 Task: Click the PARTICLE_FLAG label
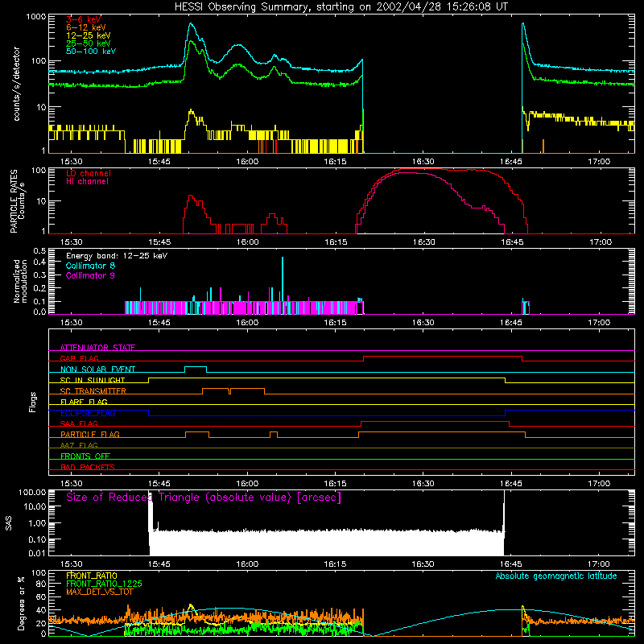tap(90, 435)
